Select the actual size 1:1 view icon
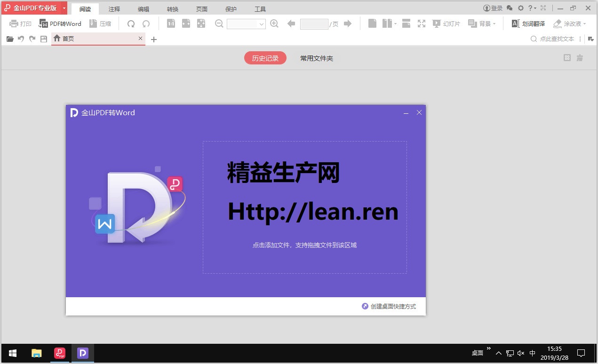 (x=171, y=24)
